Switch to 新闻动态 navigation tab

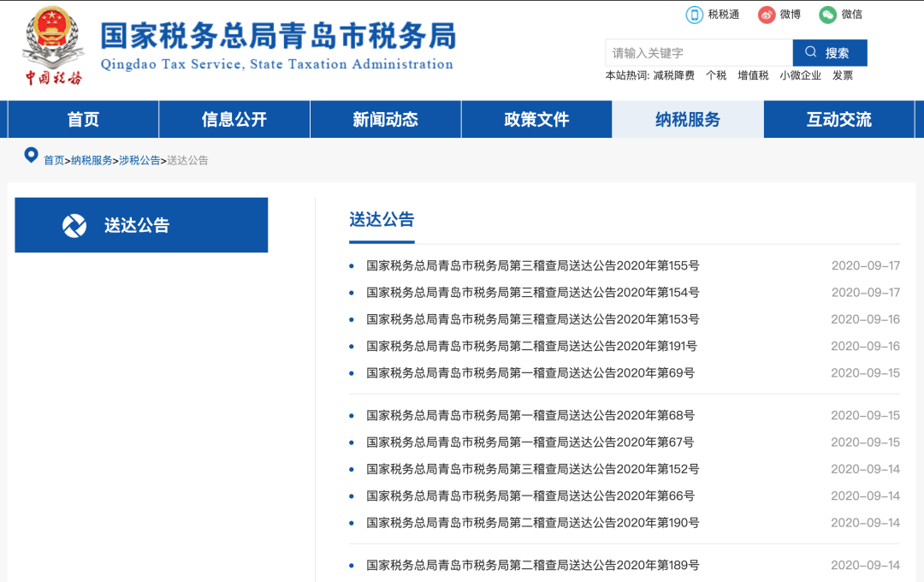point(385,120)
